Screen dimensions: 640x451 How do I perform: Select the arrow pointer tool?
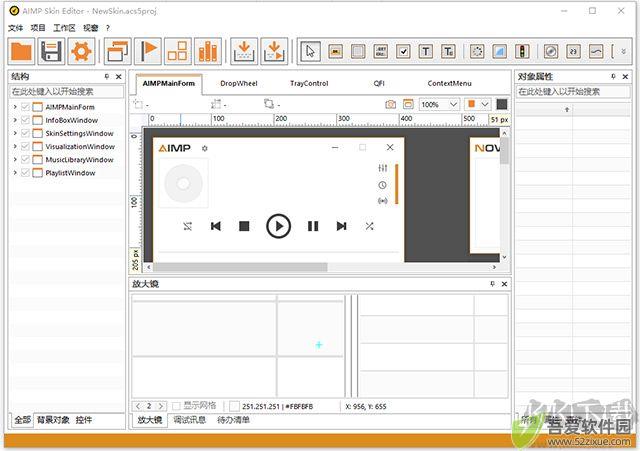[311, 51]
